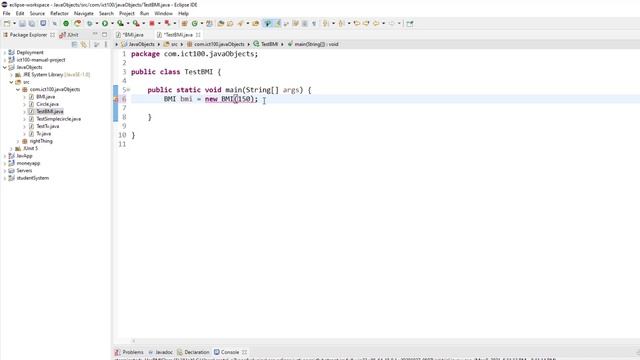
Task: Click the Previous Annotation arrow icon
Action: click(x=341, y=24)
